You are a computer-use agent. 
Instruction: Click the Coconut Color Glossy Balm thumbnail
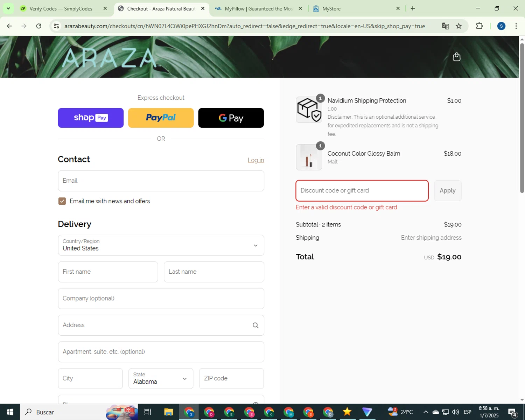coord(309,157)
